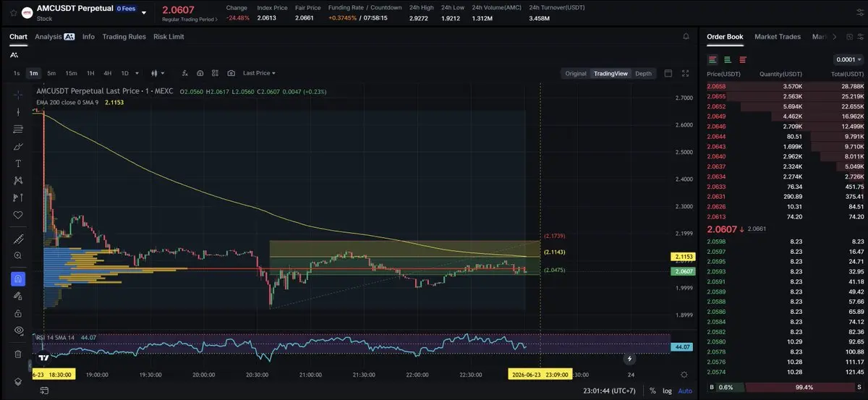Image resolution: width=868 pixels, height=400 pixels.
Task: Open the 0.0001 price precision dropdown
Action: tap(848, 59)
